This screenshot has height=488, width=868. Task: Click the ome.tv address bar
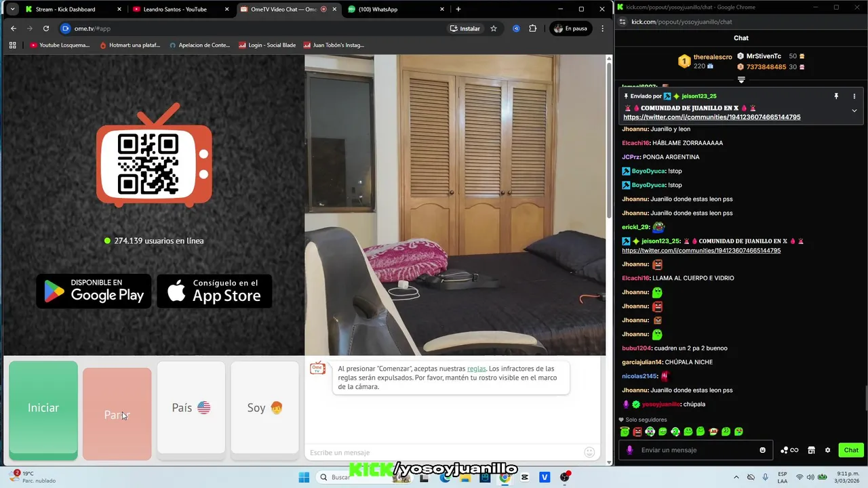click(x=251, y=28)
